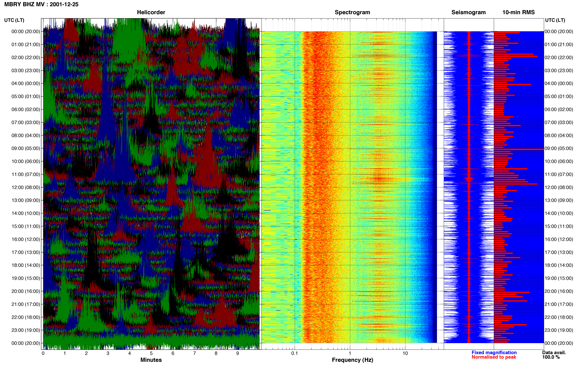Click the 'Frequency (Hz)' axis title
The height and width of the screenshot is (368, 588).
tap(352, 360)
